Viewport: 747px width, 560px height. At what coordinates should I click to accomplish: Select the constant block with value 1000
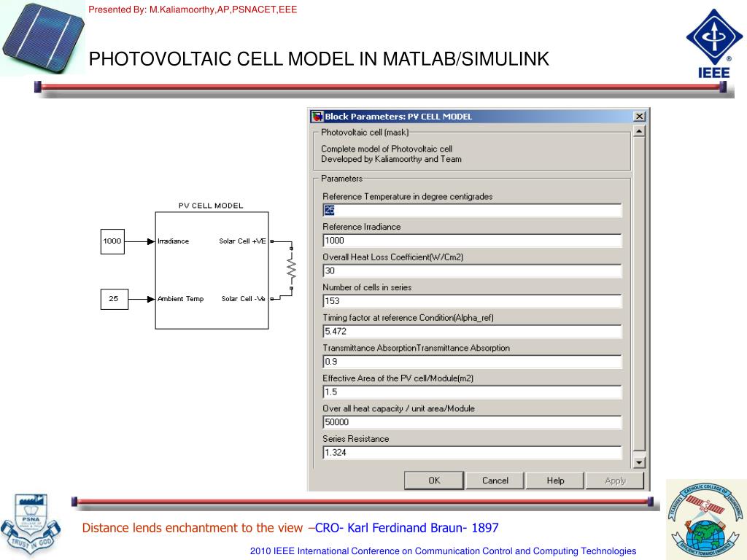pyautogui.click(x=112, y=241)
